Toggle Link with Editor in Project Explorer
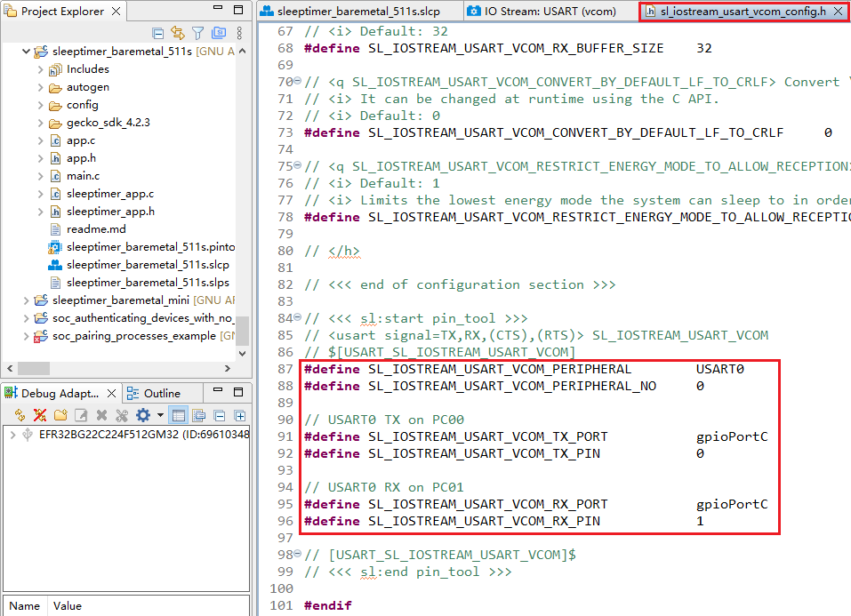The height and width of the screenshot is (616, 851). (x=176, y=33)
